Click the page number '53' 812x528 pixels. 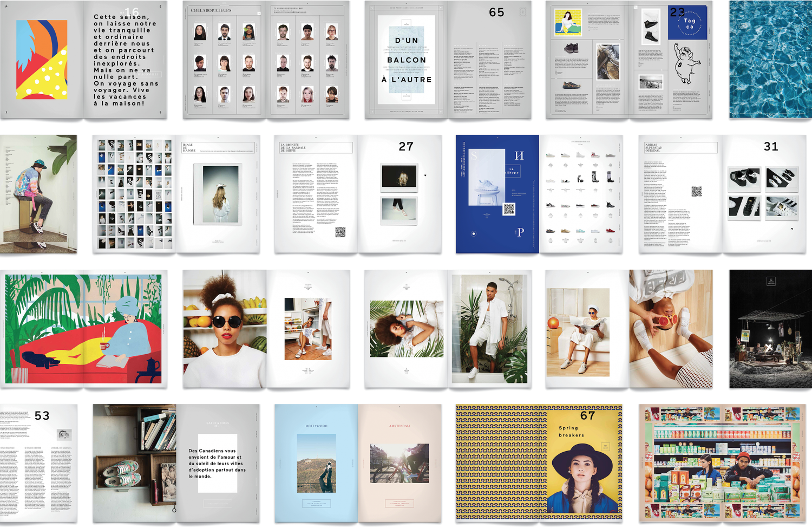click(42, 416)
